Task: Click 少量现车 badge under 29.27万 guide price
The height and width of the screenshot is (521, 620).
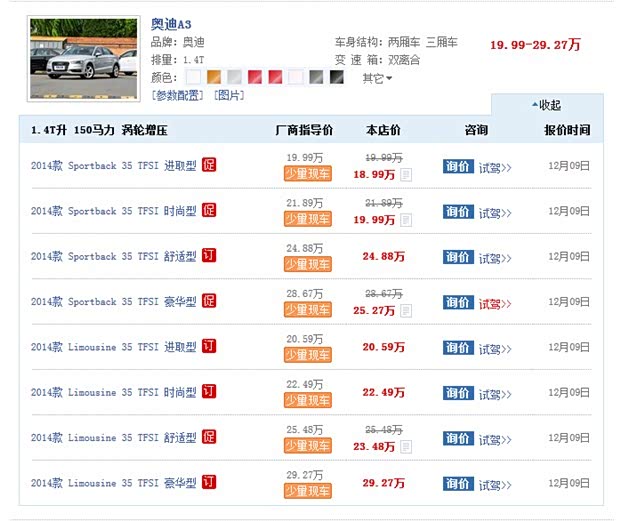Action: click(308, 491)
